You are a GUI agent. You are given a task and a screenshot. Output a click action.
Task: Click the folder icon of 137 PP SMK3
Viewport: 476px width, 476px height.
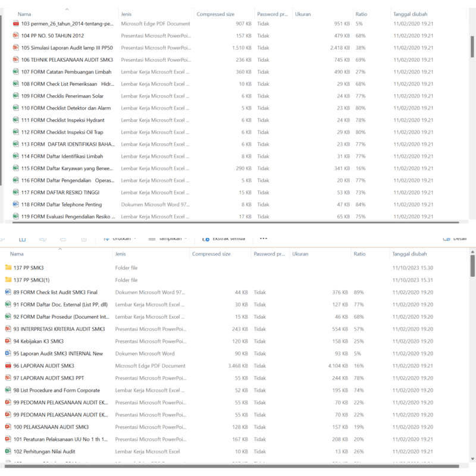coord(8,267)
